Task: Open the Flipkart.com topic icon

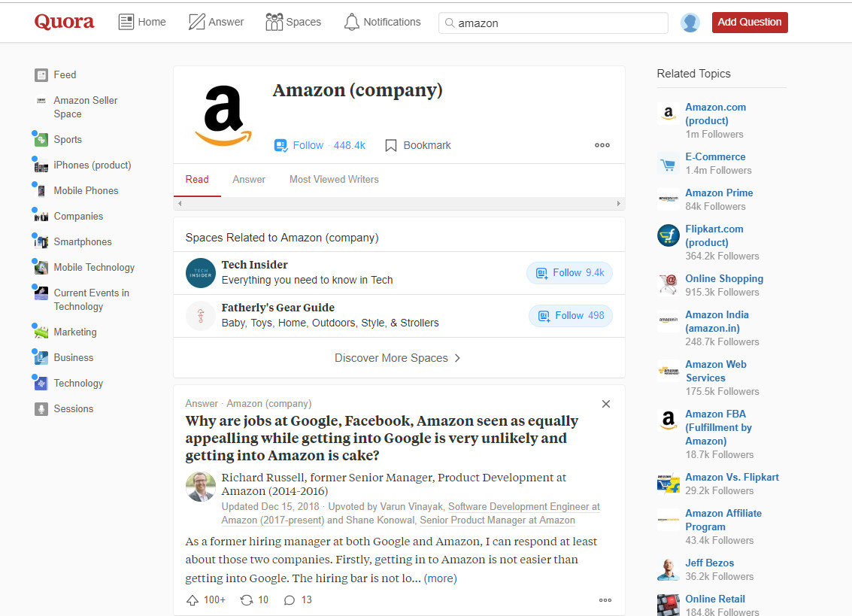Action: point(669,235)
